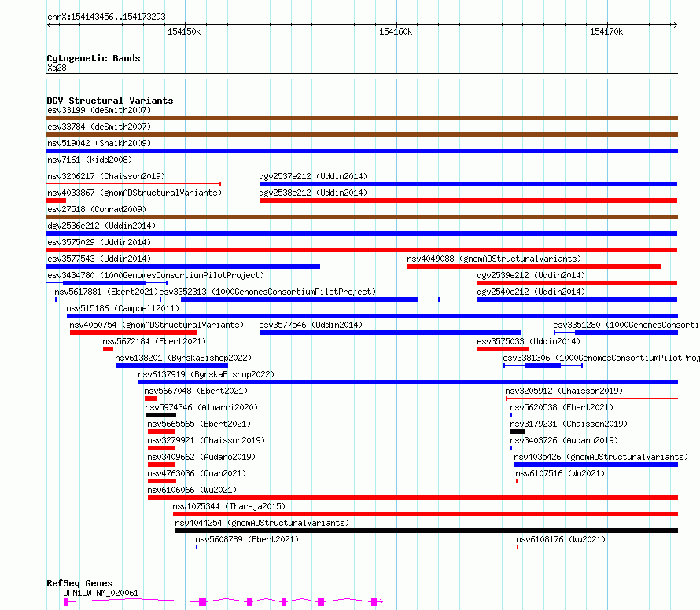Select esv3381306 1000Genomes label

click(x=601, y=358)
